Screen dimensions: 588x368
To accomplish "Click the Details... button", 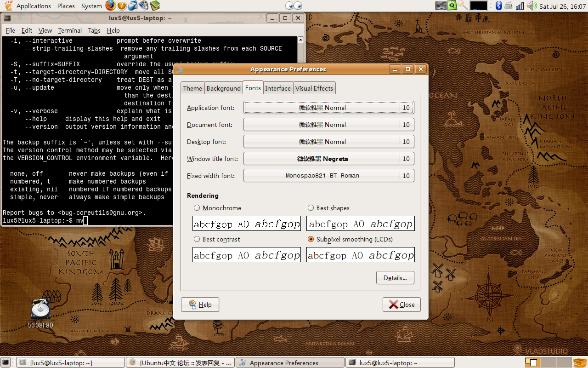I will point(396,278).
